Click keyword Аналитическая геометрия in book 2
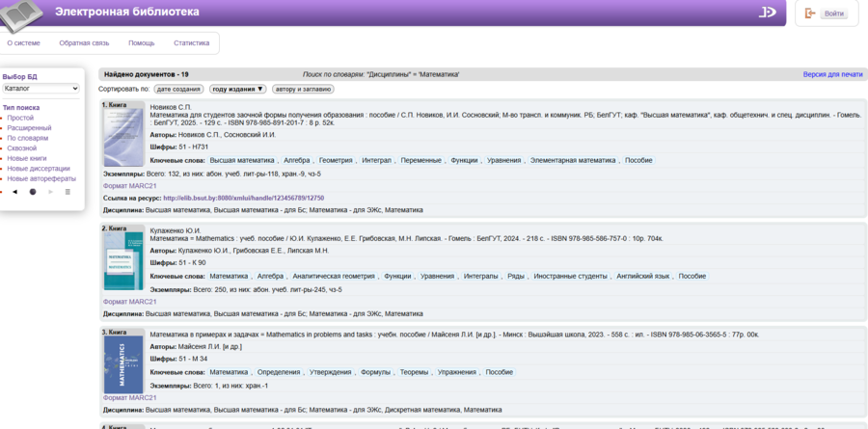Screen dimensions: 868x429 (334, 277)
